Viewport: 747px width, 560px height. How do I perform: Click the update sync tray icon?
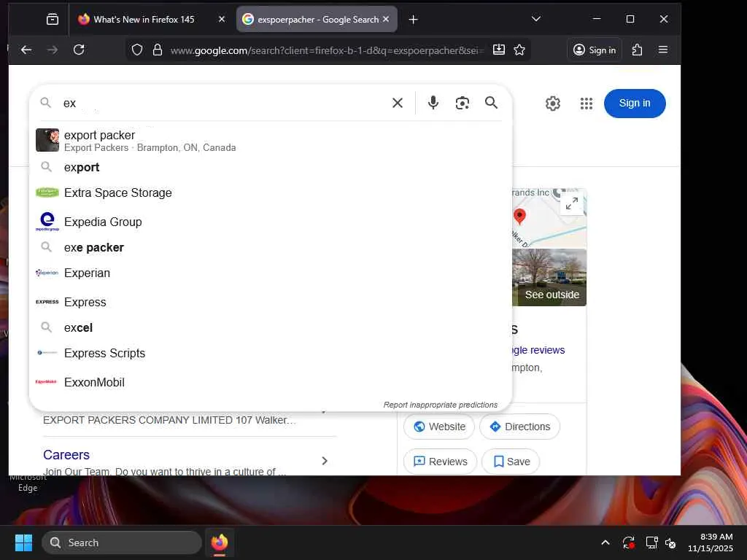(628, 542)
